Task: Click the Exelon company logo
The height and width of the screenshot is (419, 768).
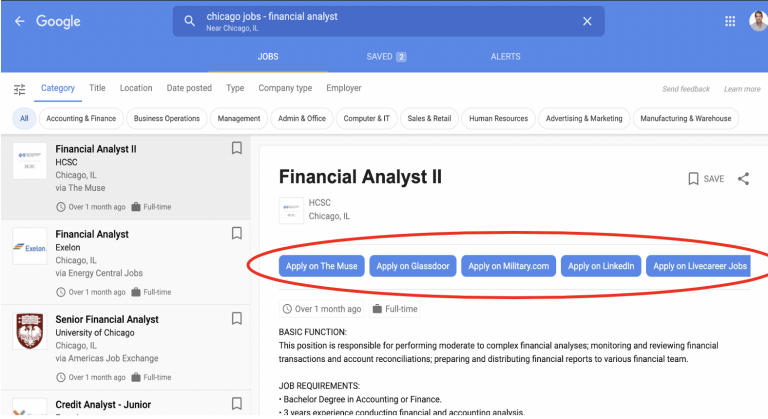Action: 29,246
